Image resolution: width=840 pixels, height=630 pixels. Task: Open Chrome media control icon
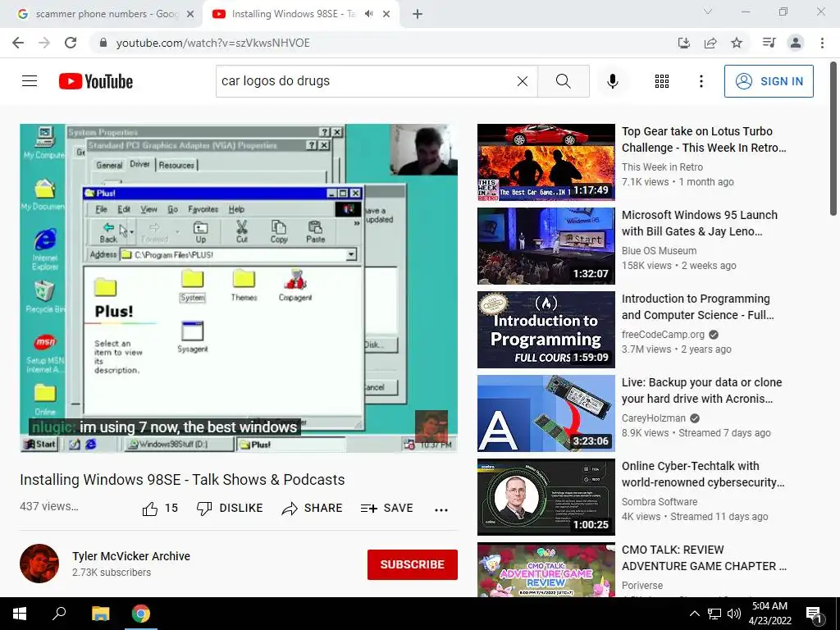[769, 43]
